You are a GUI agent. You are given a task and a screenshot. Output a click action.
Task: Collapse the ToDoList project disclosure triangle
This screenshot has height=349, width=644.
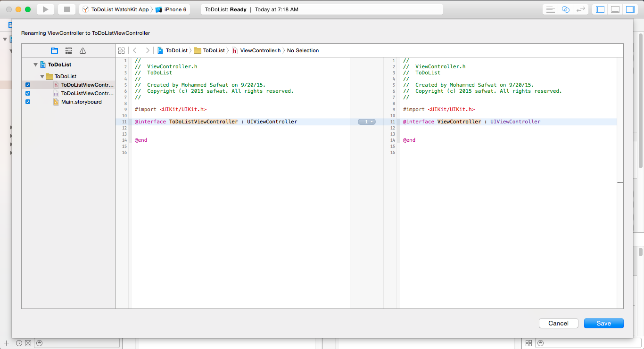pyautogui.click(x=35, y=65)
